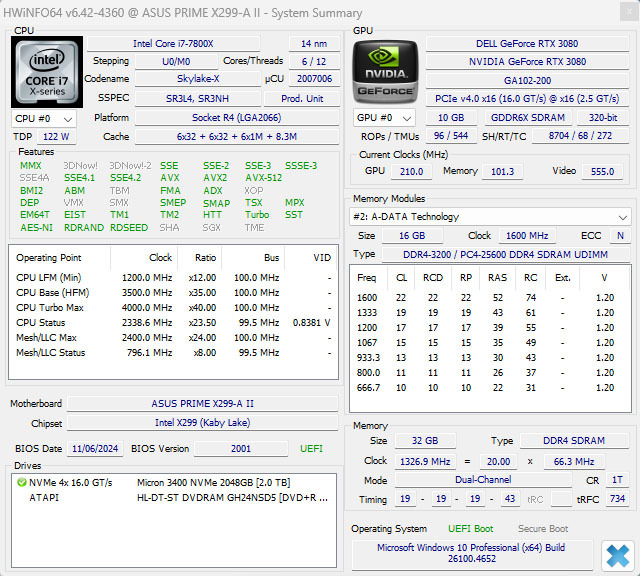640x576 pixels.
Task: Close the System Summary window via title bar
Action: (629, 12)
